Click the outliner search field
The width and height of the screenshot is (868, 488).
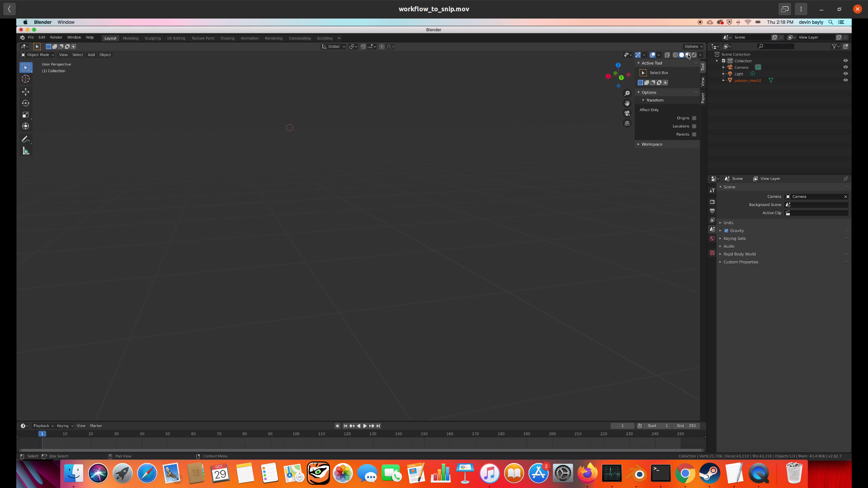(776, 46)
